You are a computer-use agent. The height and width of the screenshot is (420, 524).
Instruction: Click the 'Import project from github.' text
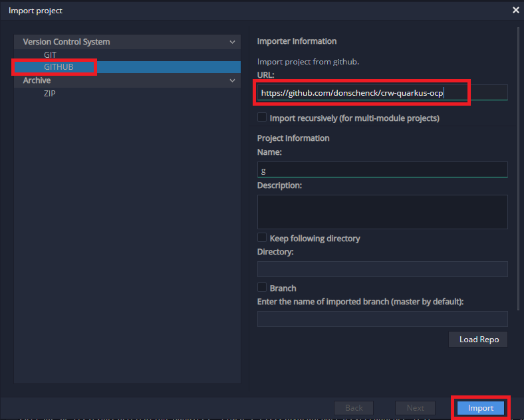pos(308,62)
